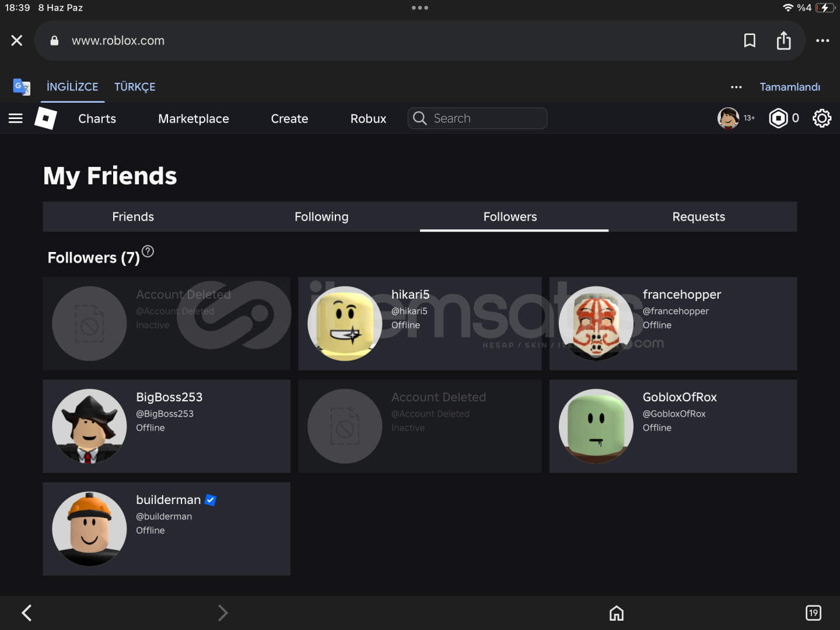The height and width of the screenshot is (630, 840).
Task: Tap the 13+ age label
Action: (x=749, y=118)
